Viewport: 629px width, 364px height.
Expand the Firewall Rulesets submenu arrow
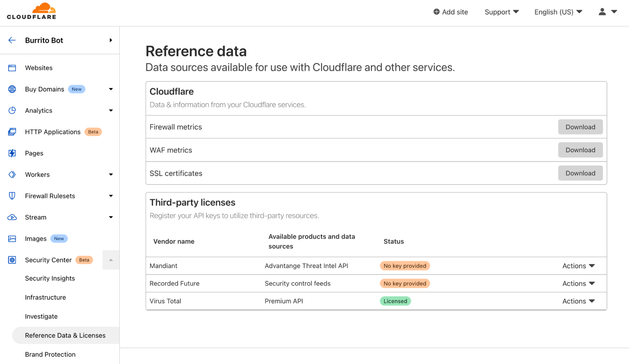[x=111, y=196]
